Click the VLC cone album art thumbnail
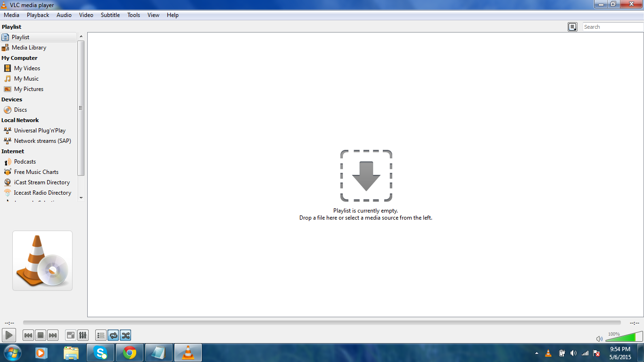The width and height of the screenshot is (644, 362). pos(42,261)
